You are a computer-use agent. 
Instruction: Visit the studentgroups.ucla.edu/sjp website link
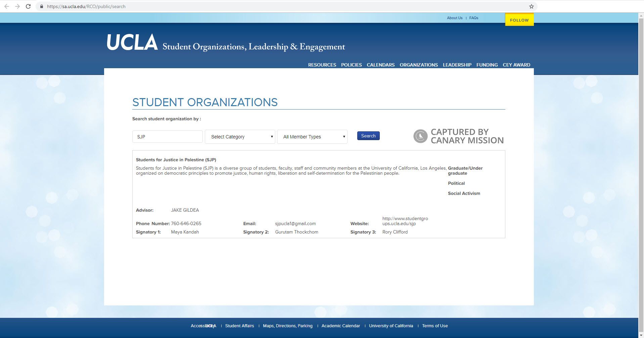tap(405, 221)
